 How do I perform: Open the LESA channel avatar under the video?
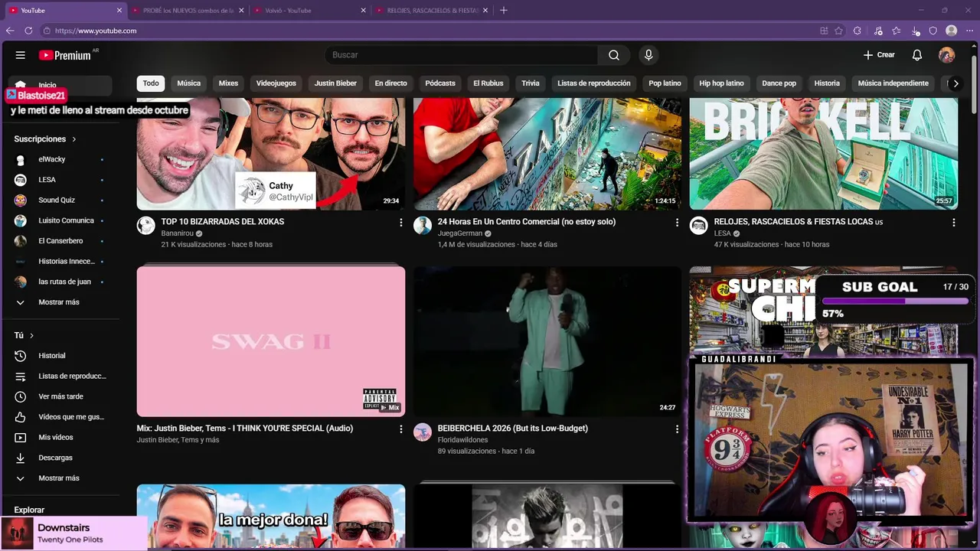click(698, 225)
